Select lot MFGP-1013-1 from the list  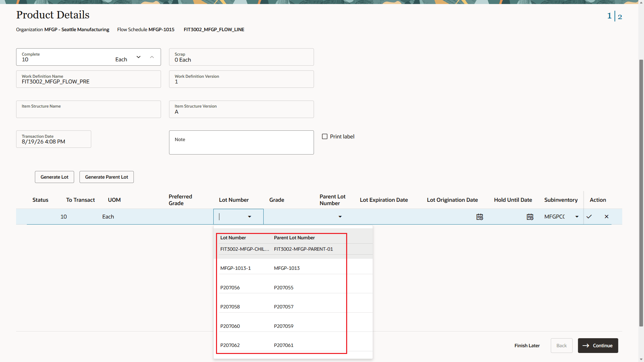coord(235,268)
